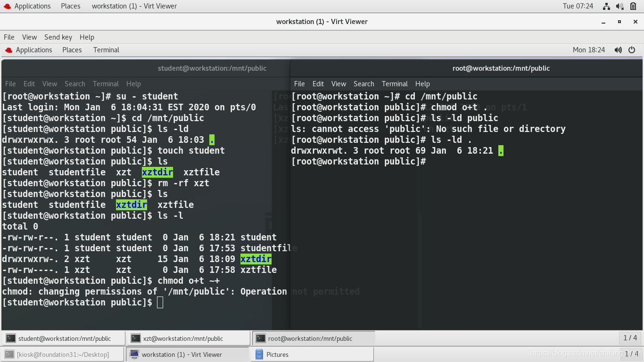This screenshot has height=362, width=644.
Task: Click the highlighted xztdir in ls -l output
Action: point(256,259)
